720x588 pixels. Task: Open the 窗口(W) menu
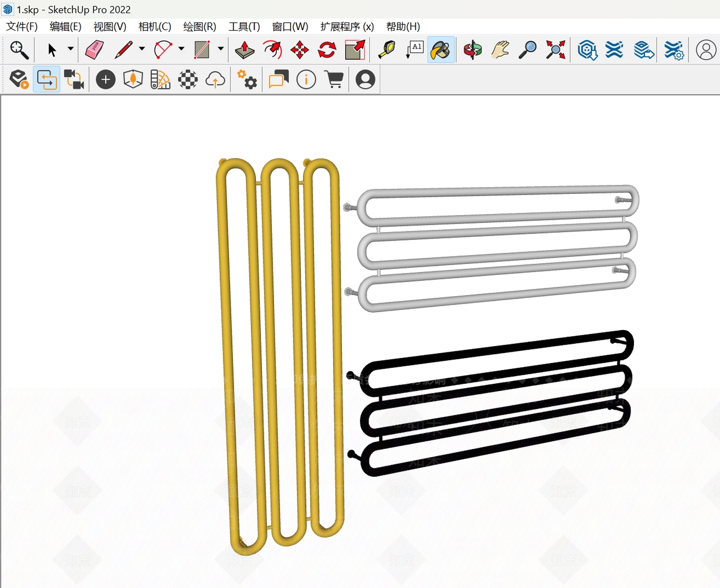pyautogui.click(x=290, y=27)
